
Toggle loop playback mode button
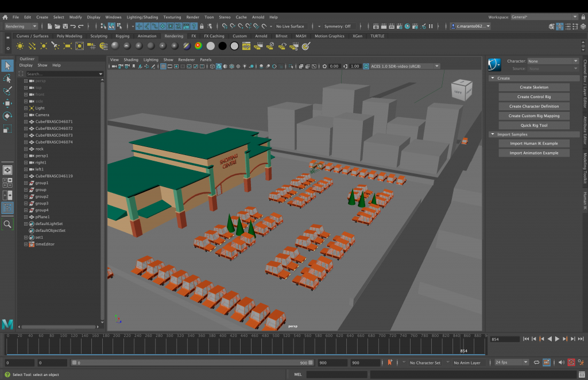click(x=536, y=363)
